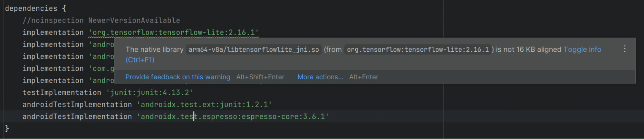Click implementation keyword on the 'com.g line

click(53, 69)
